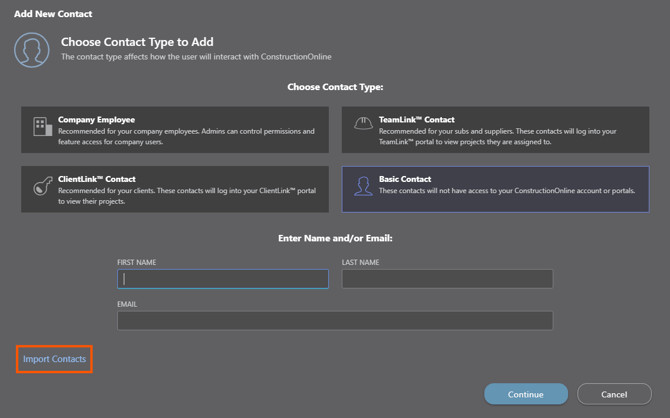Click the Basic Contact person icon
This screenshot has width=670, height=418.
coord(363,186)
